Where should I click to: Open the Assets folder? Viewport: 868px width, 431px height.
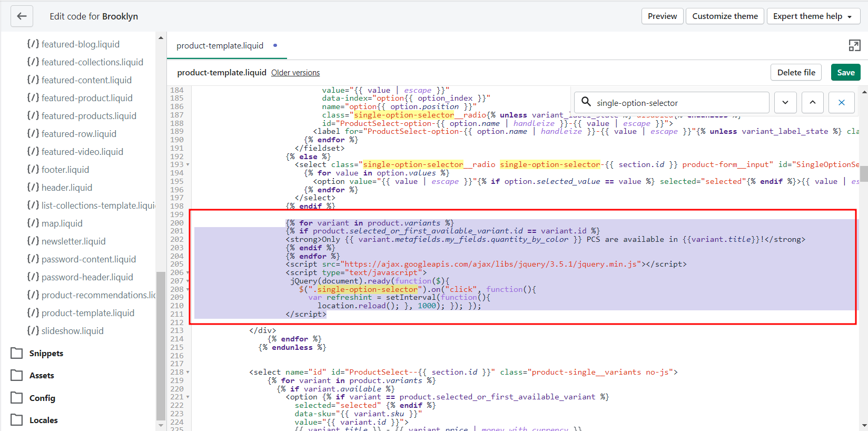tap(32, 375)
